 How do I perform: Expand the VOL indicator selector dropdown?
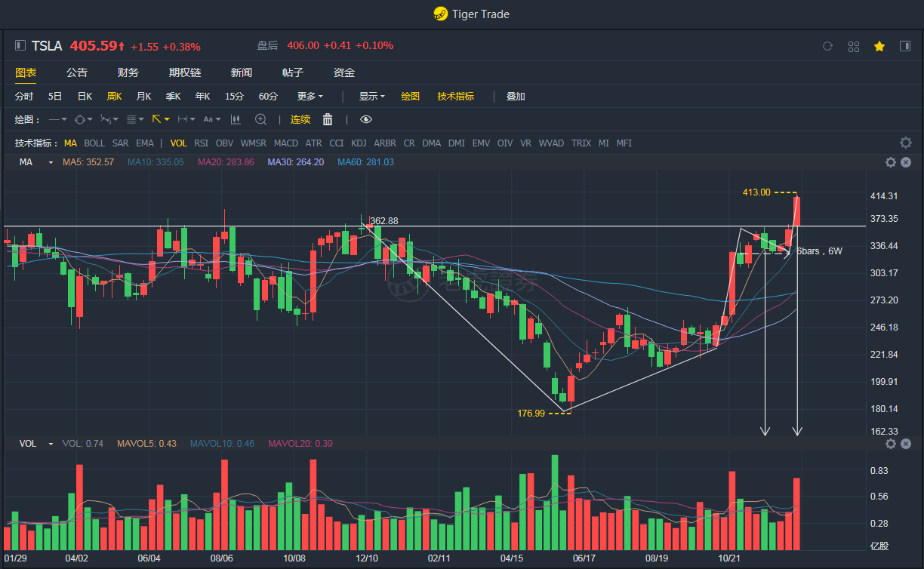click(51, 444)
